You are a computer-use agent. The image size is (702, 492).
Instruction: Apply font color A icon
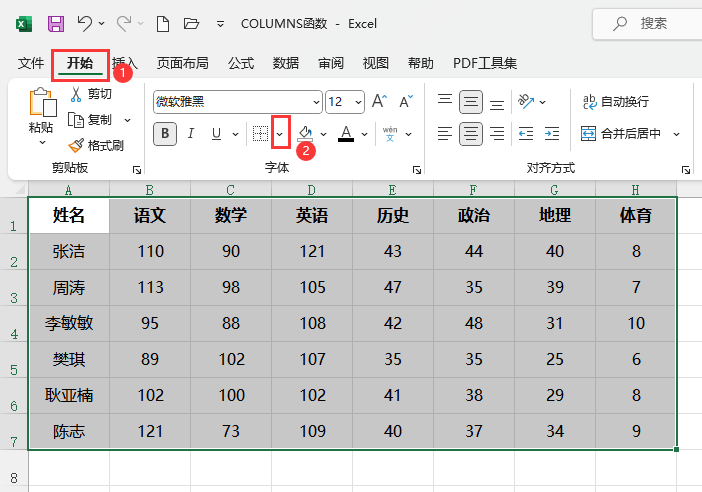point(346,133)
